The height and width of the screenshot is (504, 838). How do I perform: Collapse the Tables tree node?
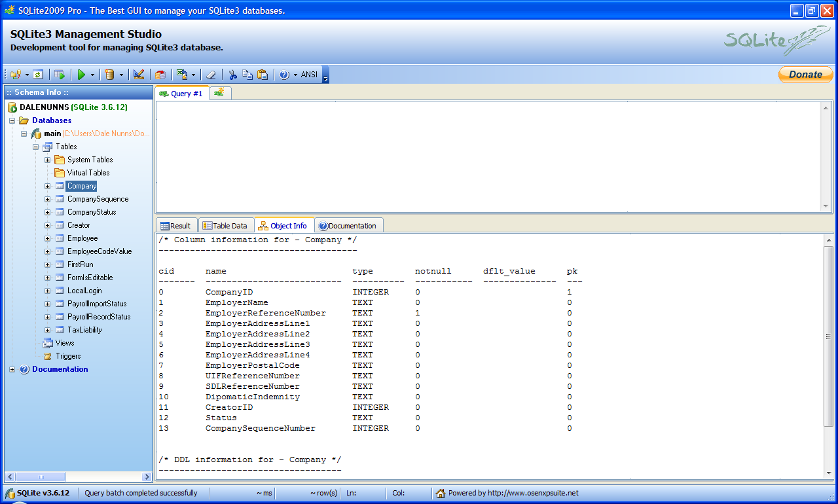(36, 147)
